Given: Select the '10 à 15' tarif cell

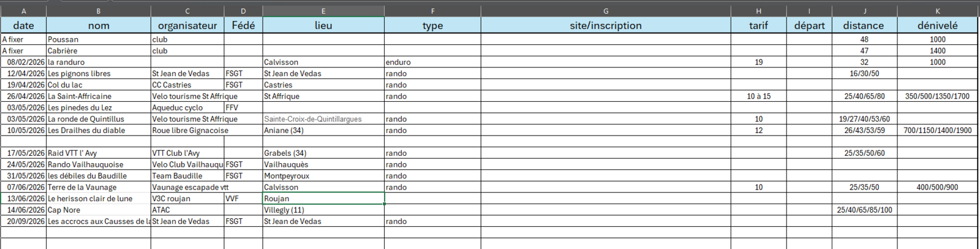Looking at the screenshot, I should 758,96.
